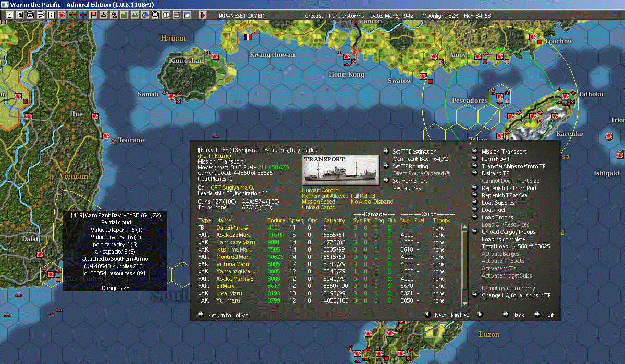This screenshot has width=625, height=364.
Task: Click the left arrow before Next TF in Hex
Action: tap(428, 314)
